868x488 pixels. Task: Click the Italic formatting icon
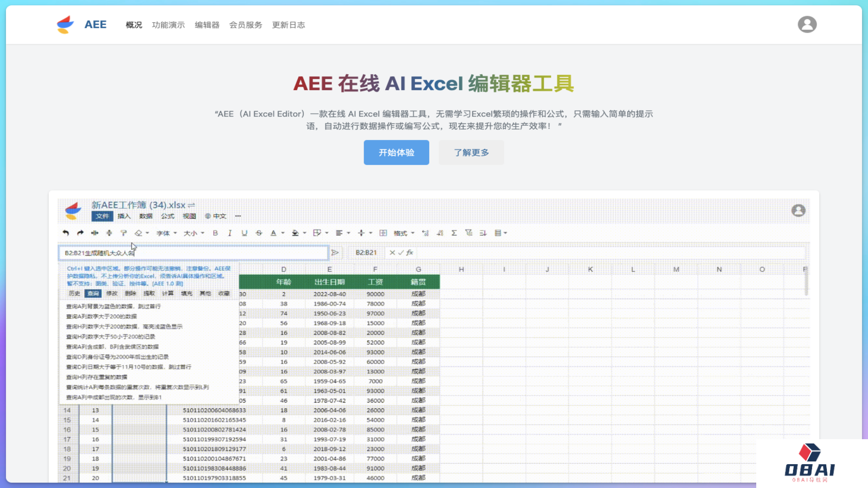[x=229, y=233]
